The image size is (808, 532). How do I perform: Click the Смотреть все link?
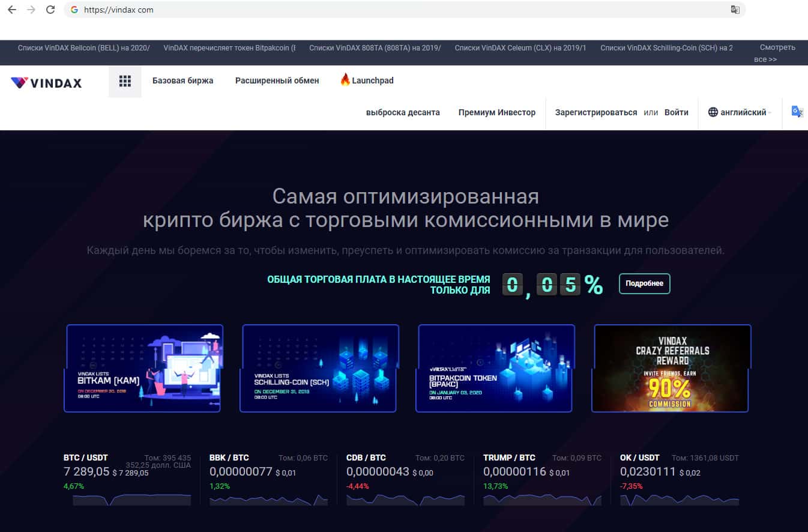click(774, 53)
